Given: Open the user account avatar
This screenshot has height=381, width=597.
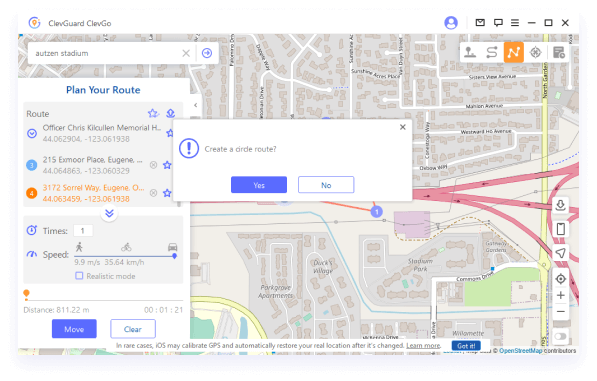Looking at the screenshot, I should [x=451, y=23].
